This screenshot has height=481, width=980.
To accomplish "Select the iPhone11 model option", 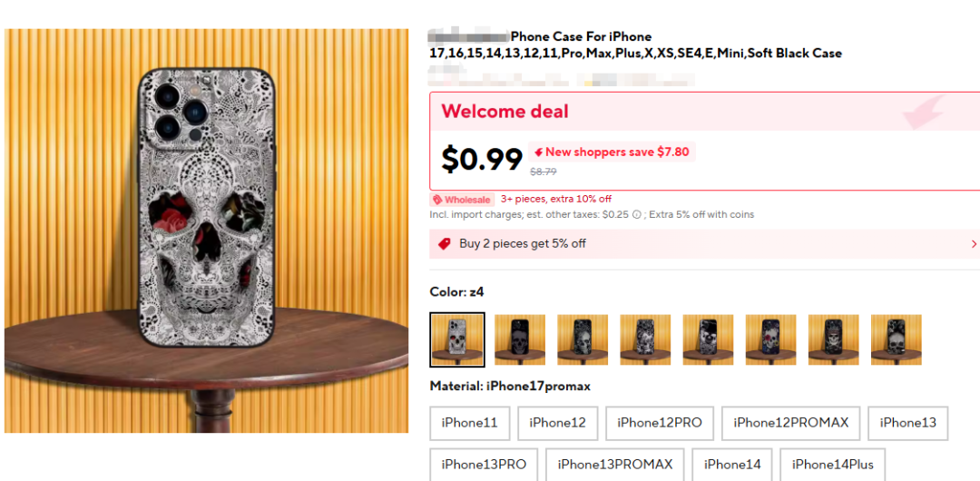I will tap(470, 424).
